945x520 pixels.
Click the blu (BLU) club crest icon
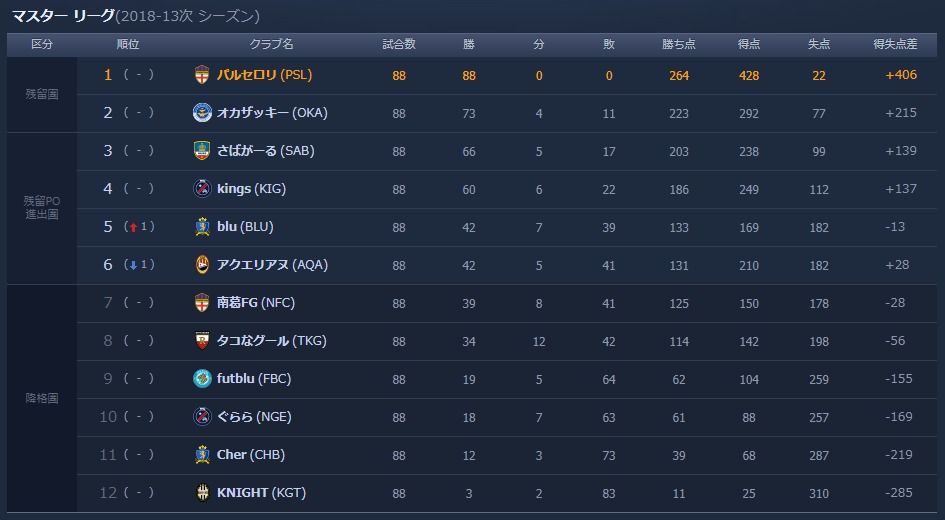tap(202, 227)
